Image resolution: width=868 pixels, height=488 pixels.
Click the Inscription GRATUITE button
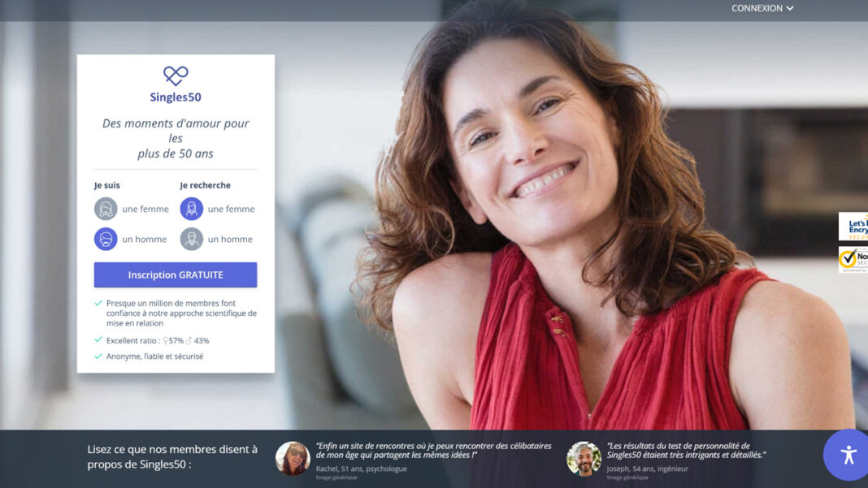point(176,275)
